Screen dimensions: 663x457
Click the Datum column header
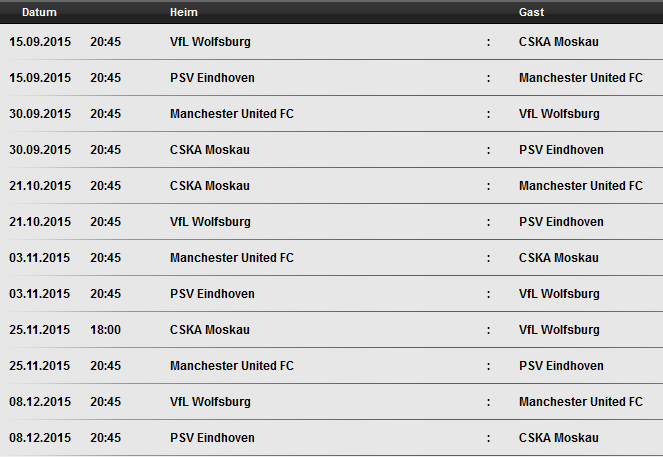coord(39,12)
